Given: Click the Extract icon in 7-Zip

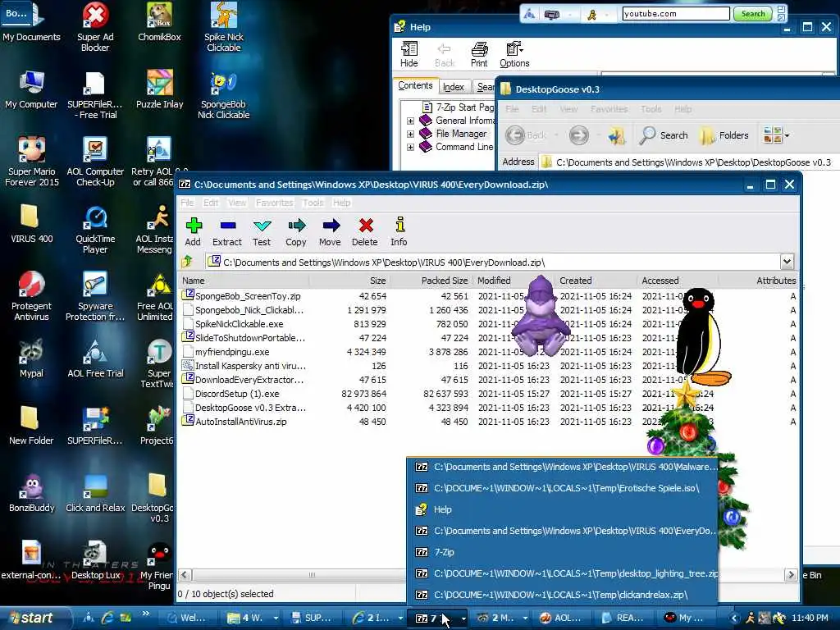Looking at the screenshot, I should pos(227,231).
